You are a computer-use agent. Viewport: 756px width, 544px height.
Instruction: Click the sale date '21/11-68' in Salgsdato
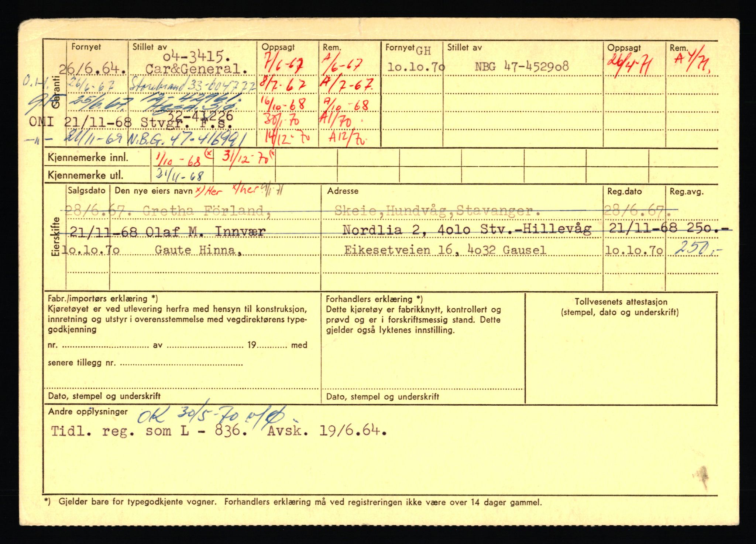(x=104, y=232)
